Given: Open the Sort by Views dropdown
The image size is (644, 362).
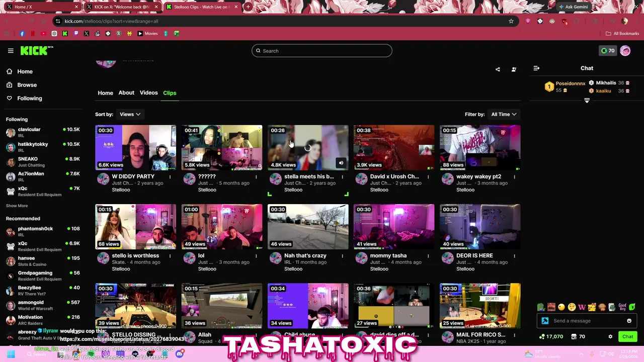Looking at the screenshot, I should (130, 114).
